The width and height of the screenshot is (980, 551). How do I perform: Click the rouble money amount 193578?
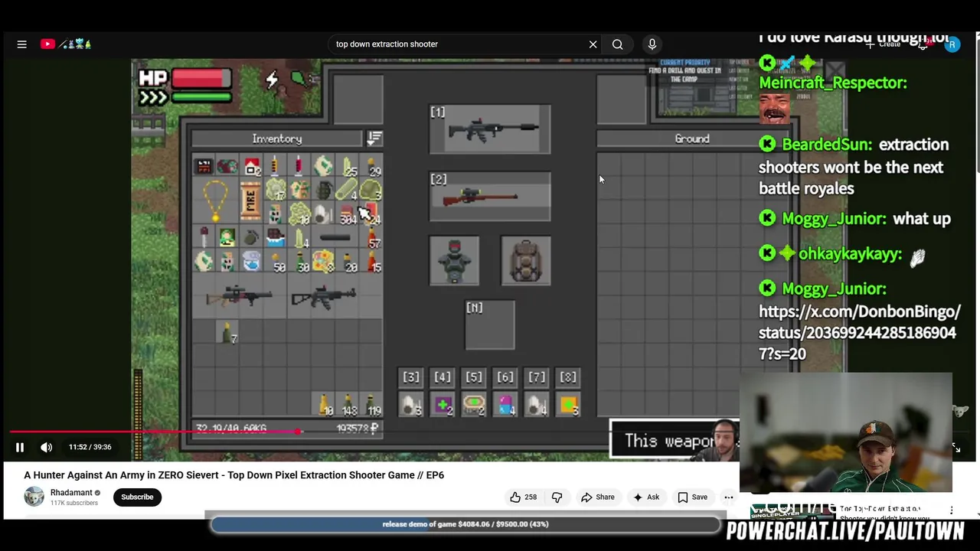358,429
